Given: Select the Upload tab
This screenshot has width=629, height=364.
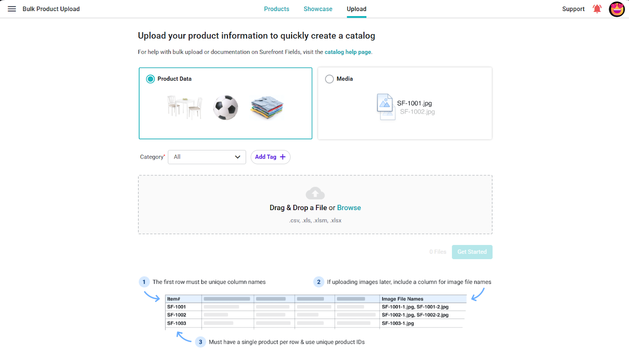Looking at the screenshot, I should (357, 9).
